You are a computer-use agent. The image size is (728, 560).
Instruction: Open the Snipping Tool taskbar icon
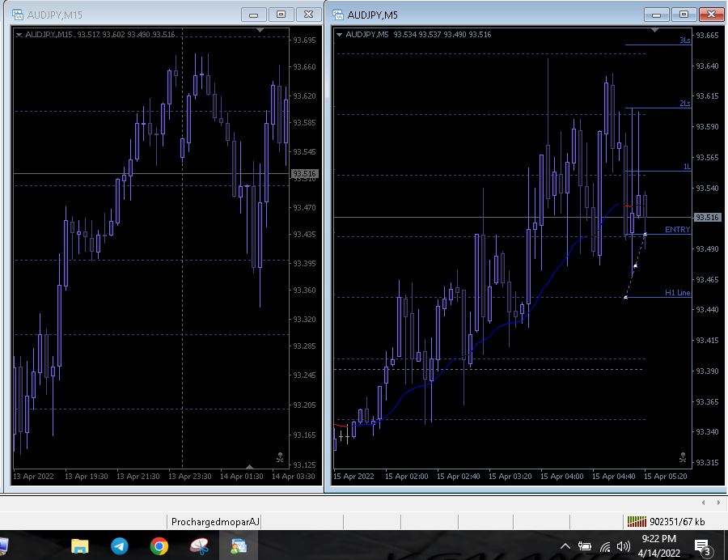(199, 546)
